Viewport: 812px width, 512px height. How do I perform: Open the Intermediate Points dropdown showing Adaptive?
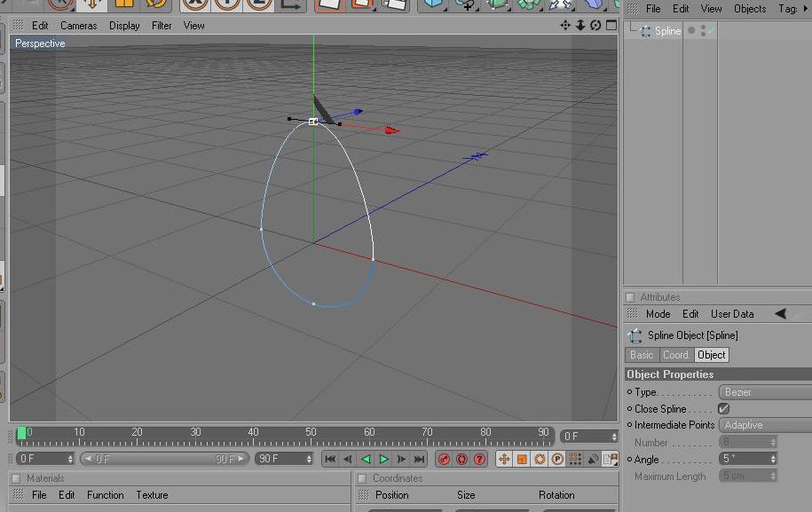coord(765,425)
